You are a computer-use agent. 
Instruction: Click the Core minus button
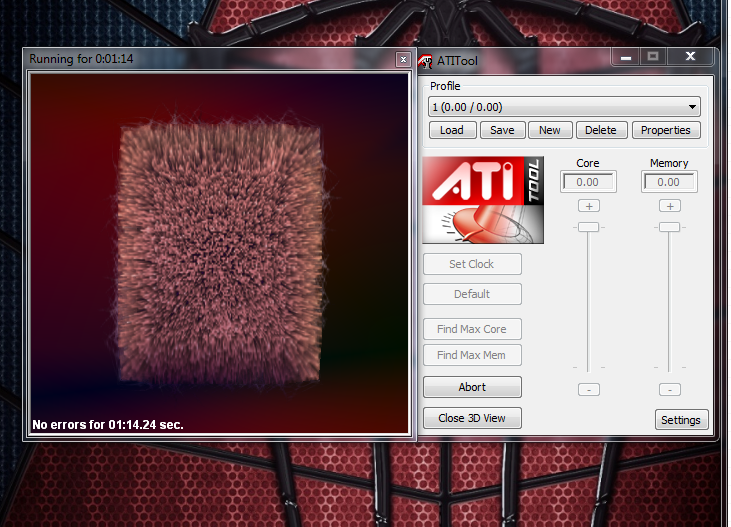tap(588, 389)
